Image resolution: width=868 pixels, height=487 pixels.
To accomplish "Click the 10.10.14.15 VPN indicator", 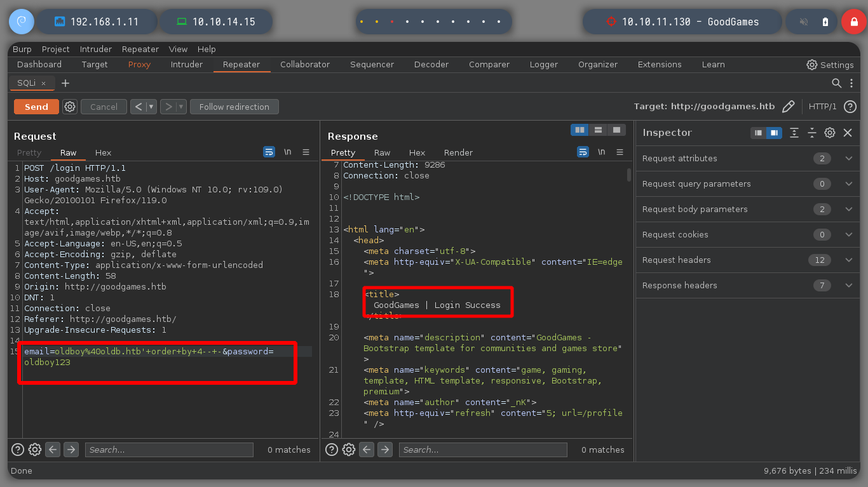I will 216,22.
